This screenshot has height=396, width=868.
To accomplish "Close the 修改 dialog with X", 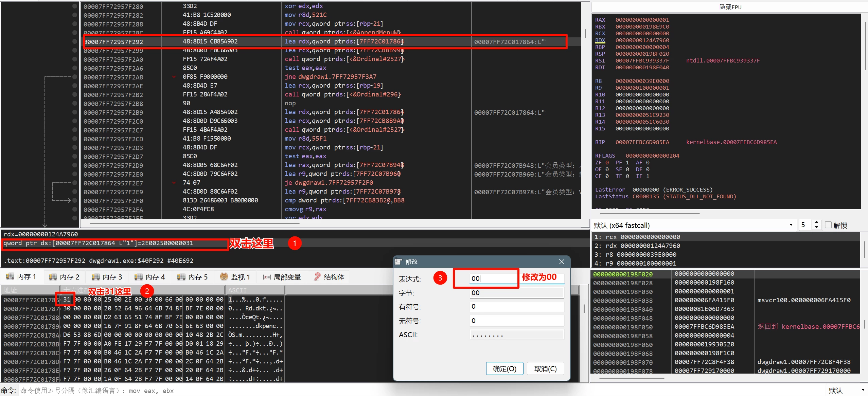I will [562, 262].
